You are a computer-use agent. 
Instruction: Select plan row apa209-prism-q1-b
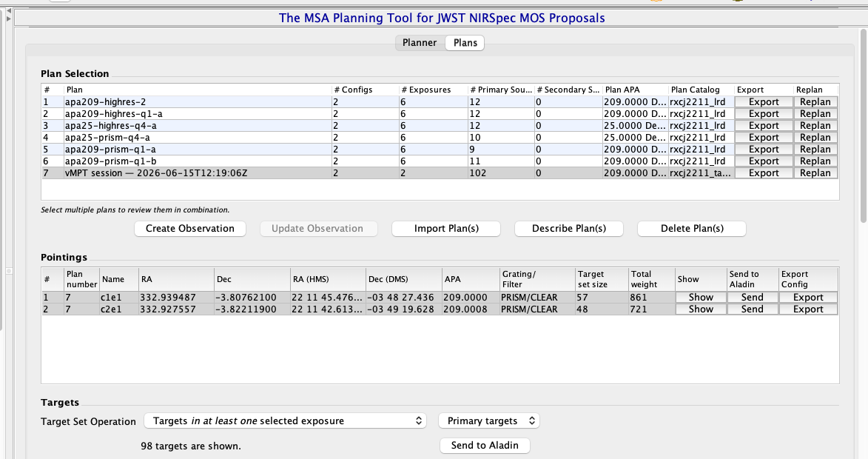click(x=440, y=161)
